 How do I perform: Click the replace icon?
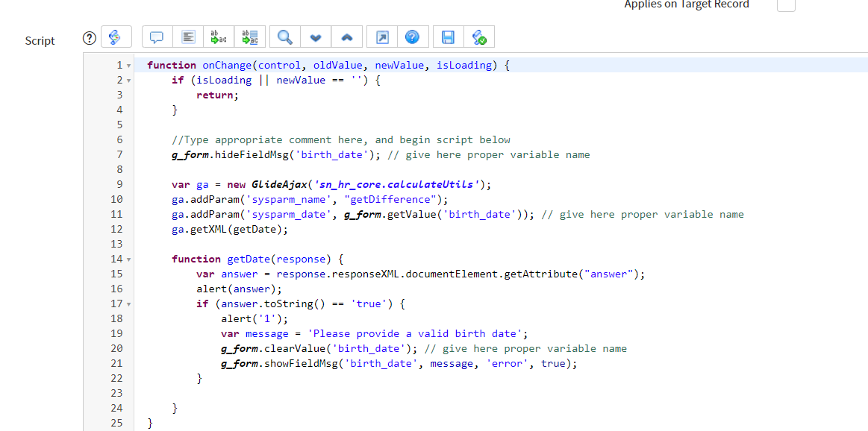219,37
